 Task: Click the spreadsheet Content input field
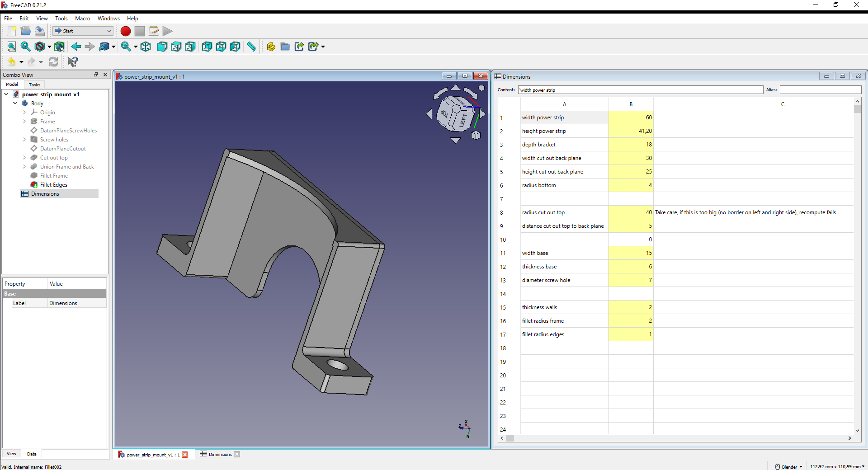(x=640, y=90)
